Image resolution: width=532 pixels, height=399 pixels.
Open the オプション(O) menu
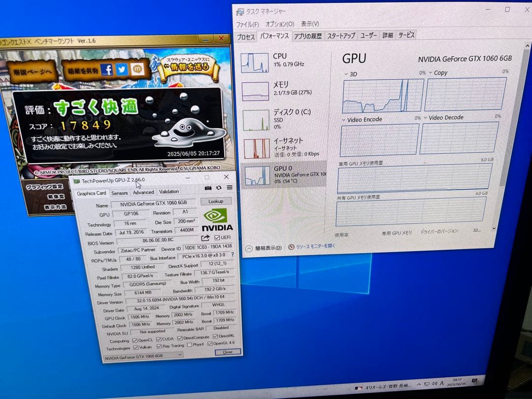pyautogui.click(x=280, y=24)
